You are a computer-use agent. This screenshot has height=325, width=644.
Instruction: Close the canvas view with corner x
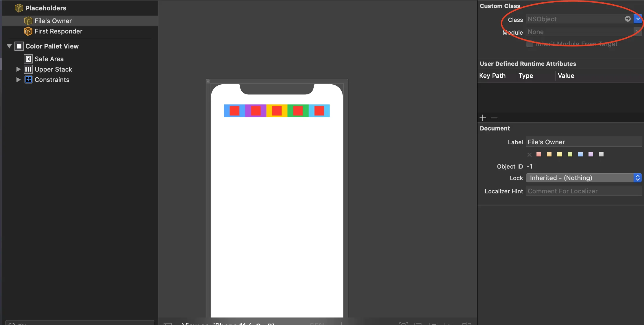click(208, 82)
